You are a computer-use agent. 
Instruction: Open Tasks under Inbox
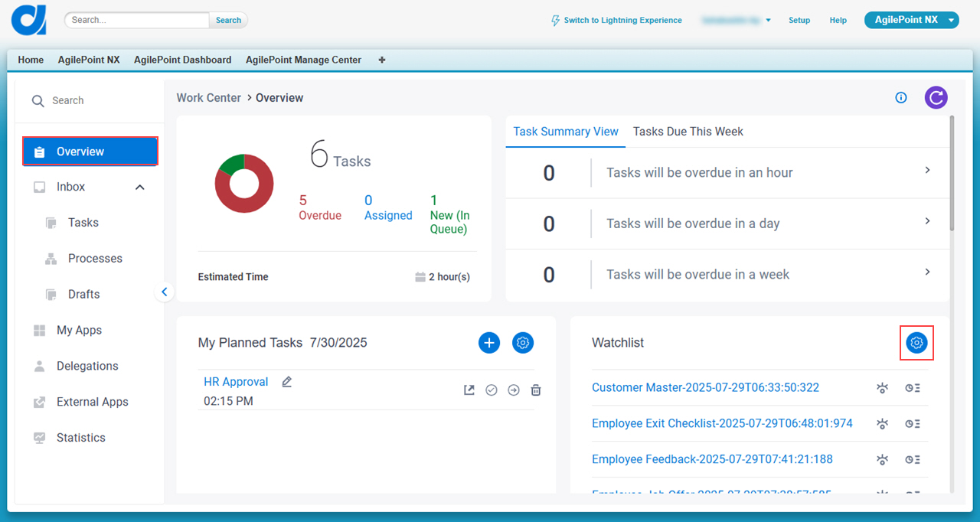(83, 223)
